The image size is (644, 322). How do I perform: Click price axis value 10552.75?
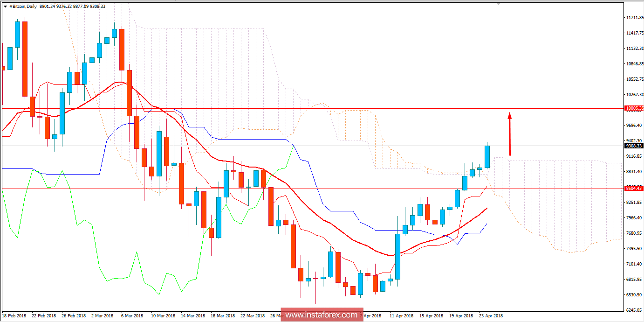(x=635, y=79)
